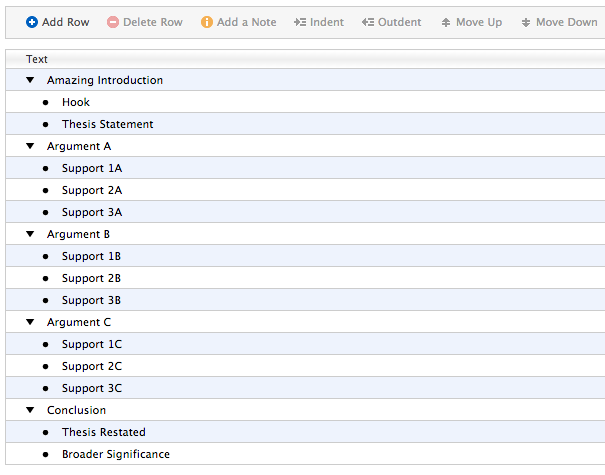
Task: Click the Text column header
Action: point(37,59)
